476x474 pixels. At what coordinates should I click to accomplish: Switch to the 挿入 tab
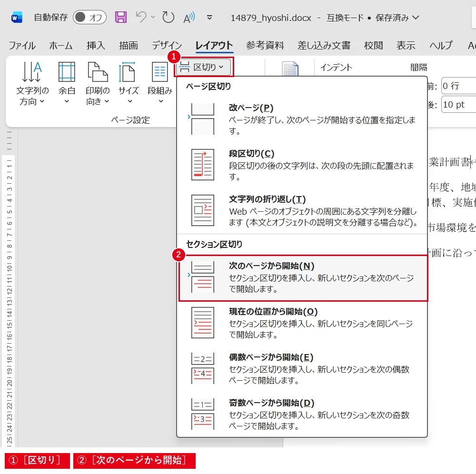point(96,46)
